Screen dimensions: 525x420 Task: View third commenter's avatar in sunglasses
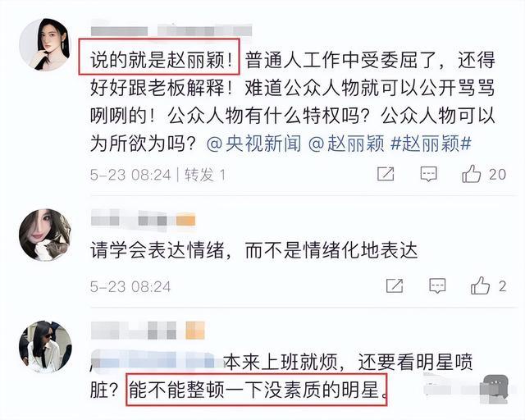pos(45,347)
